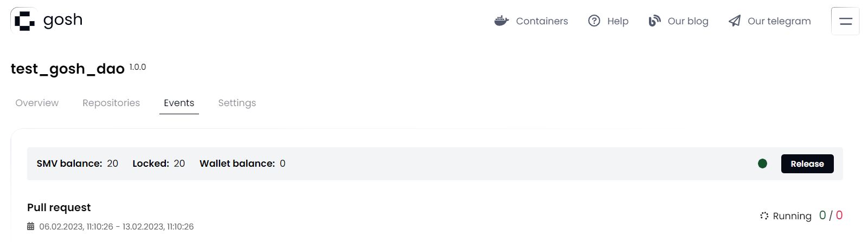Open the Containers link
The image size is (868, 242).
(542, 21)
